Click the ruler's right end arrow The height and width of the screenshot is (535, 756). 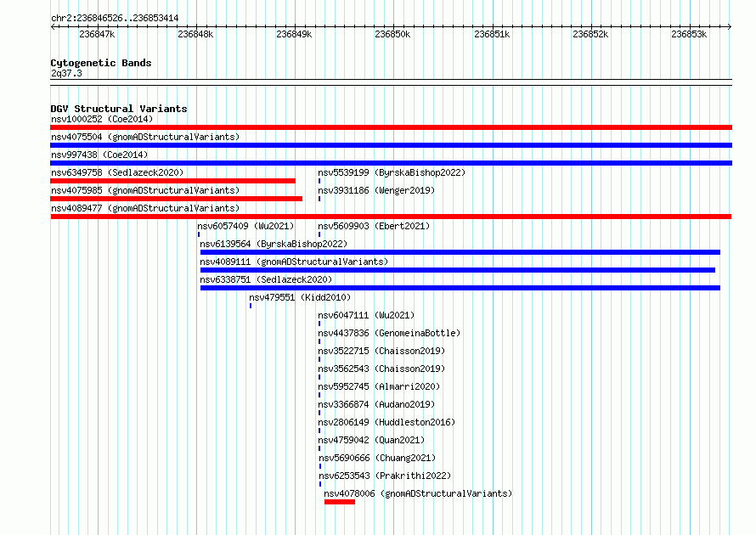click(730, 27)
